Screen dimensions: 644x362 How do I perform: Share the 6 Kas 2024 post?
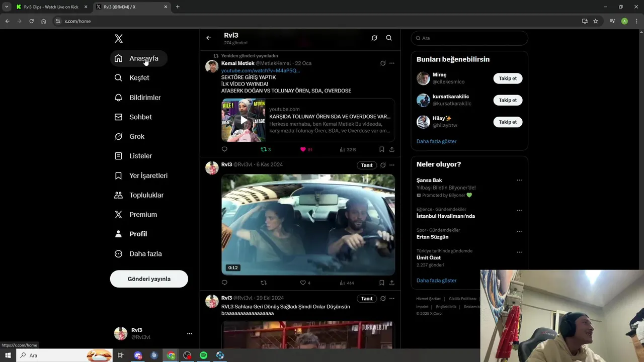[x=392, y=283]
